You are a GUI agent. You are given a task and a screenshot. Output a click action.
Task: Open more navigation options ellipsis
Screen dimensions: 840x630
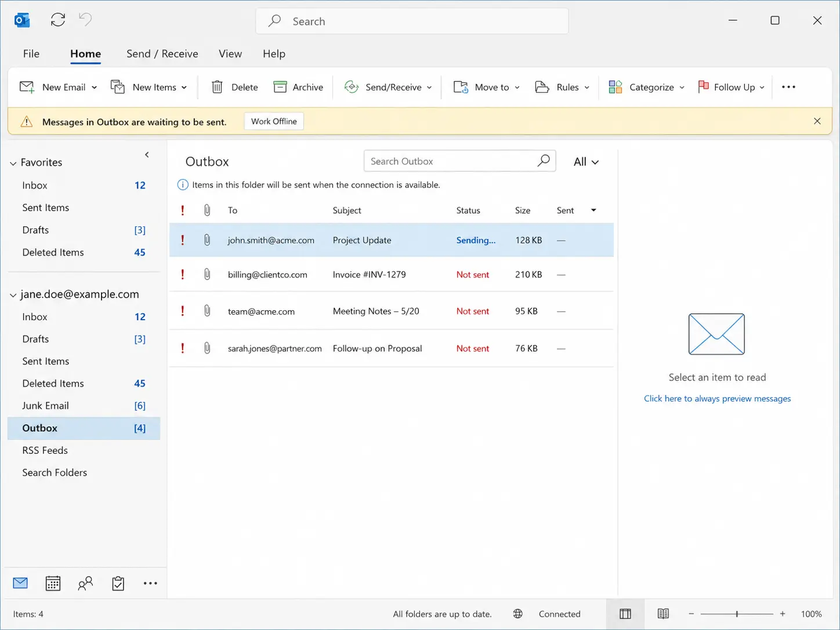coord(150,583)
